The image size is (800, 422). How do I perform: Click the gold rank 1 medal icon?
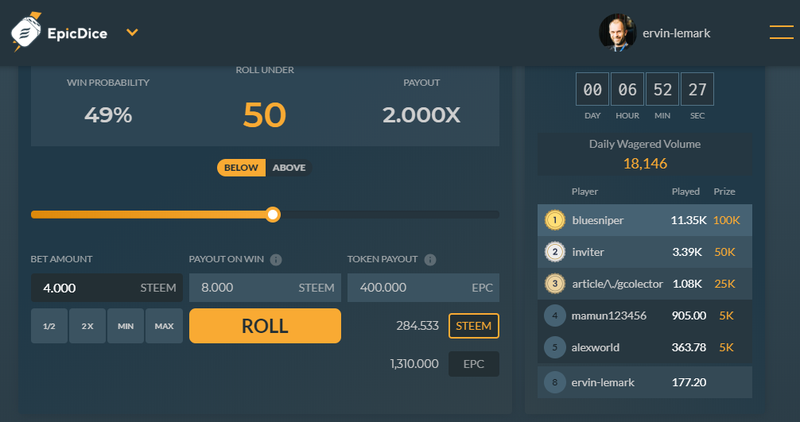pyautogui.click(x=555, y=220)
